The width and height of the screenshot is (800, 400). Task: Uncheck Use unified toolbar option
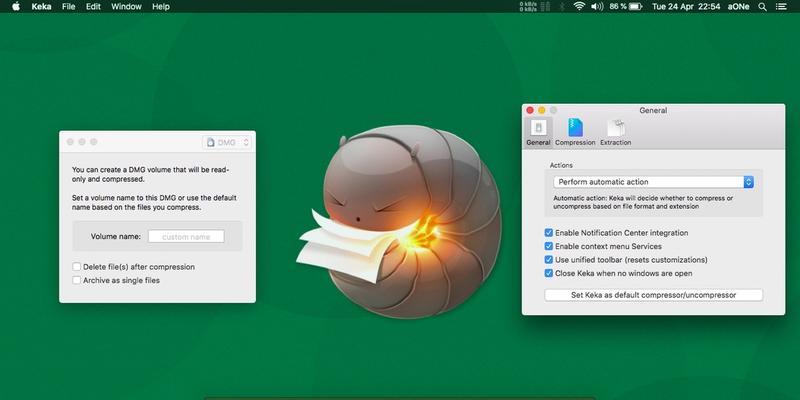549,260
